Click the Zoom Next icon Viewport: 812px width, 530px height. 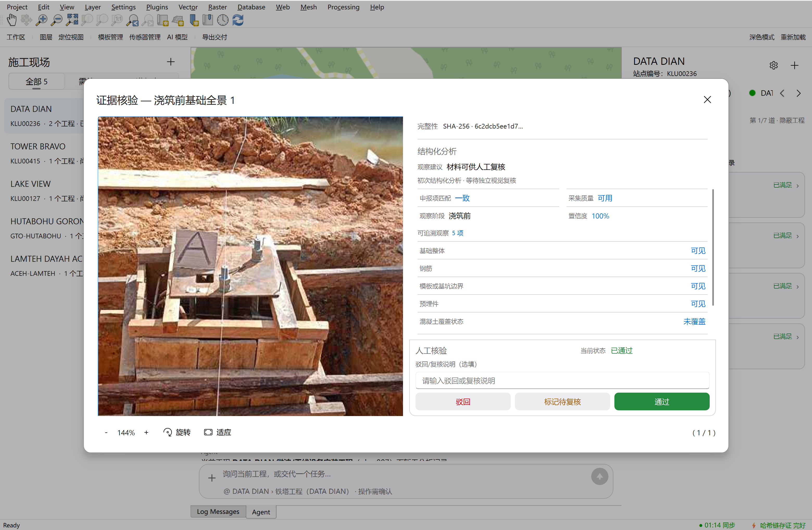[x=147, y=20]
